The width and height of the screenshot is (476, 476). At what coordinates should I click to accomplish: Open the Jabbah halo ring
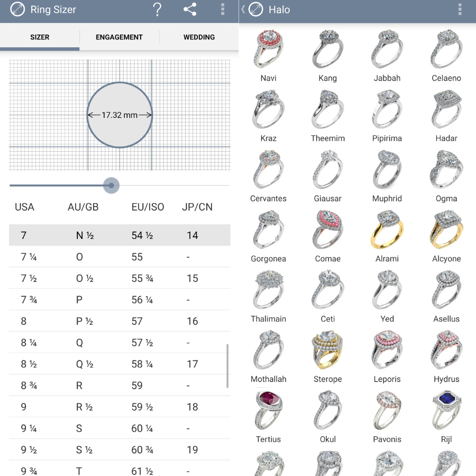click(x=387, y=56)
